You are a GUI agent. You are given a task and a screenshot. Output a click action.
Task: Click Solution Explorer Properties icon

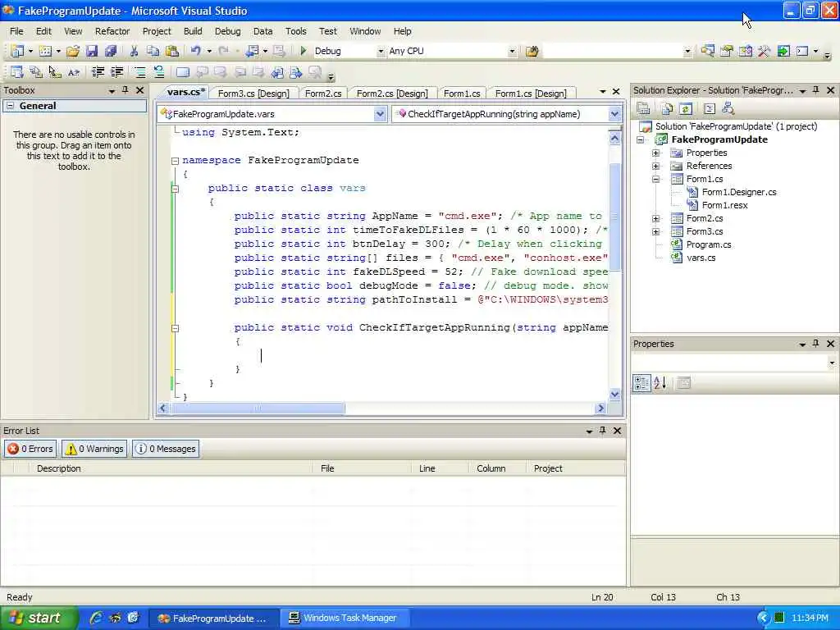(643, 109)
